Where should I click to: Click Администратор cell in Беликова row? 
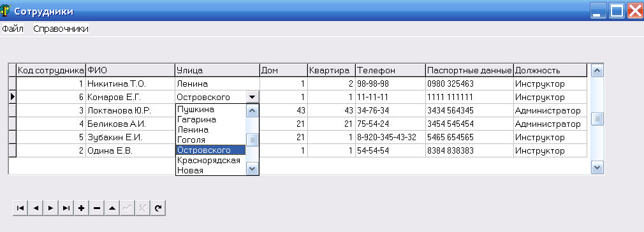coord(550,124)
